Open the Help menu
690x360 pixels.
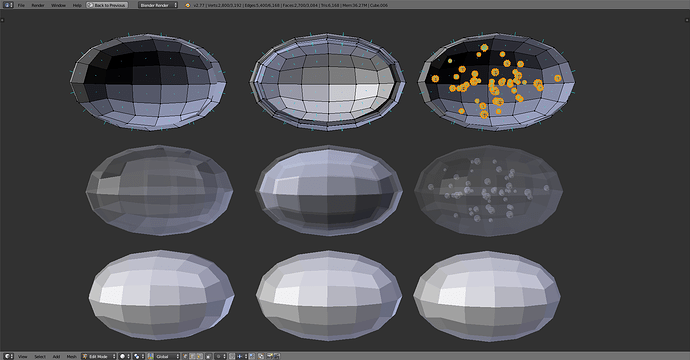click(77, 5)
